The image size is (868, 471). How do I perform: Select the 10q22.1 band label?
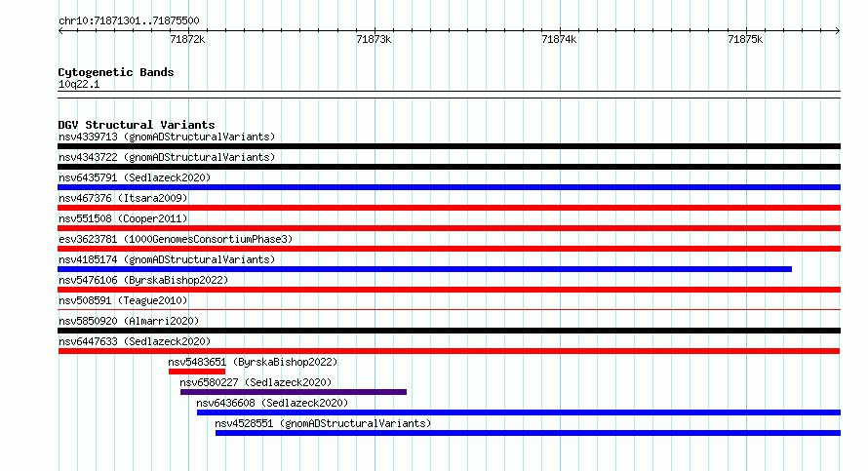(79, 85)
